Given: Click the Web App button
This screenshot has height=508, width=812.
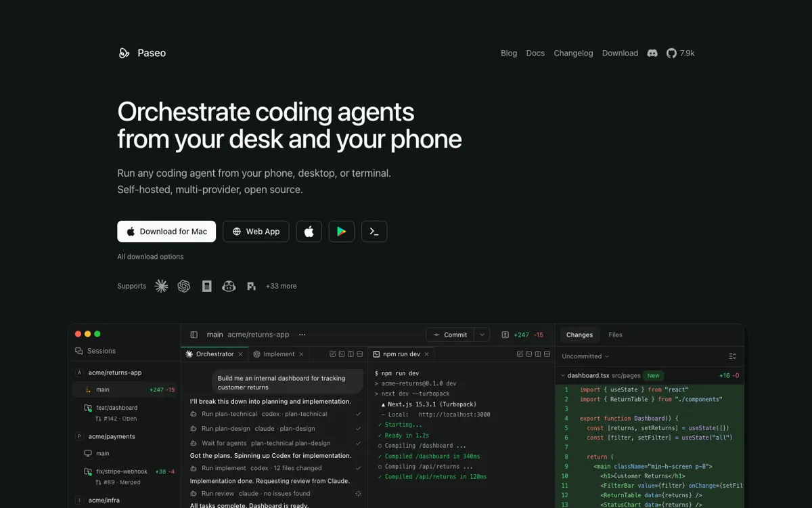Looking at the screenshot, I should (x=256, y=232).
